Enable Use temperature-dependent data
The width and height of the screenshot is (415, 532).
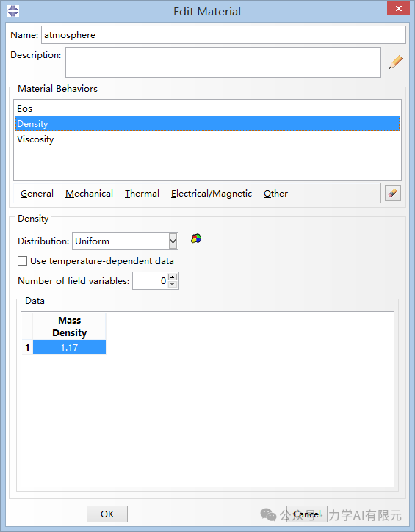tap(23, 261)
